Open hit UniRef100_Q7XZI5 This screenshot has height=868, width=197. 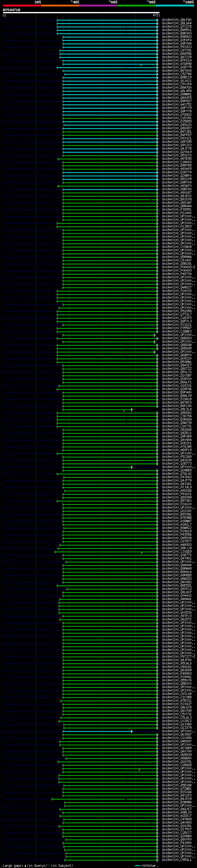click(x=177, y=26)
